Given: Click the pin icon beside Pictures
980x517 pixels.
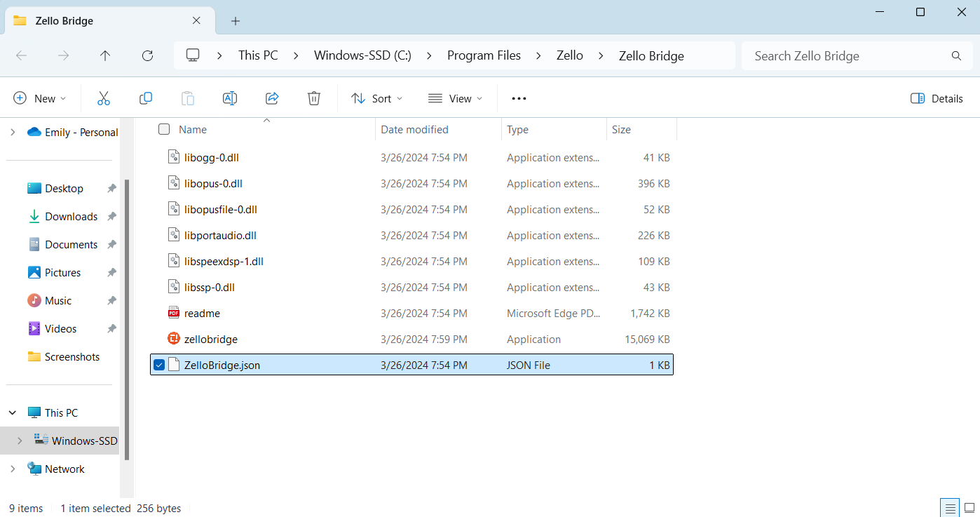Looking at the screenshot, I should coord(111,272).
